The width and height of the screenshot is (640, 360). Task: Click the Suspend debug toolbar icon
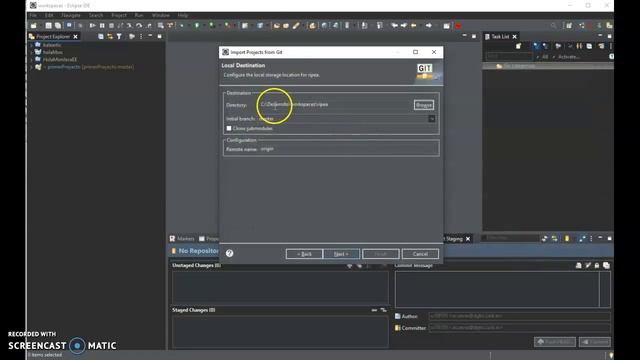pos(102,25)
